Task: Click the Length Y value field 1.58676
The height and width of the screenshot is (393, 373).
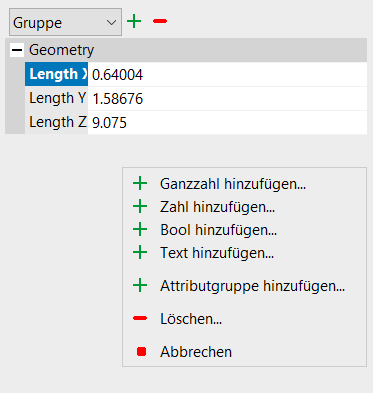Action: pyautogui.click(x=227, y=99)
